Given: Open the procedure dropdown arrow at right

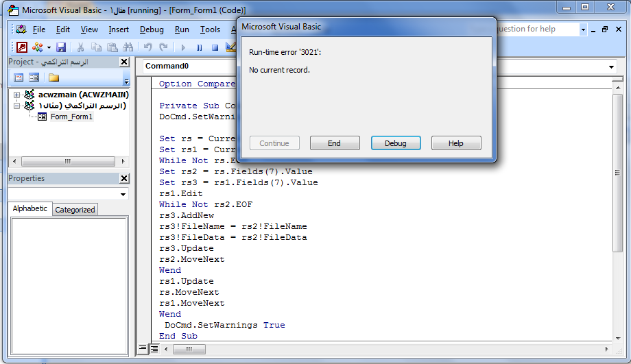Looking at the screenshot, I should pyautogui.click(x=611, y=66).
